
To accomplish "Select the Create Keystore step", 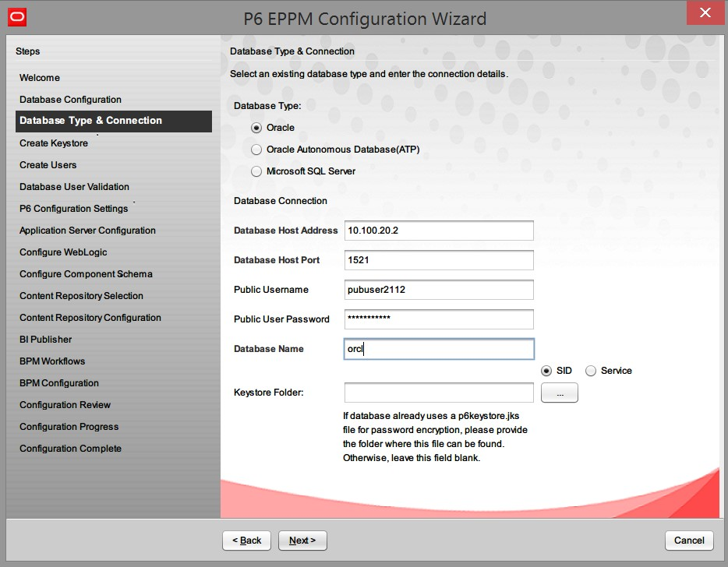I will [x=54, y=143].
